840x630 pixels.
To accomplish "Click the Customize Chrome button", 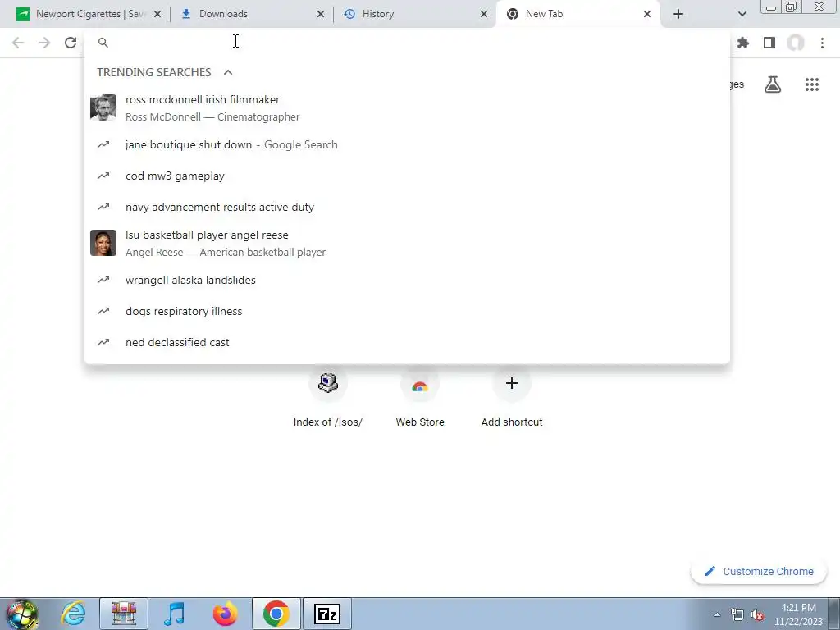I will [x=759, y=571].
